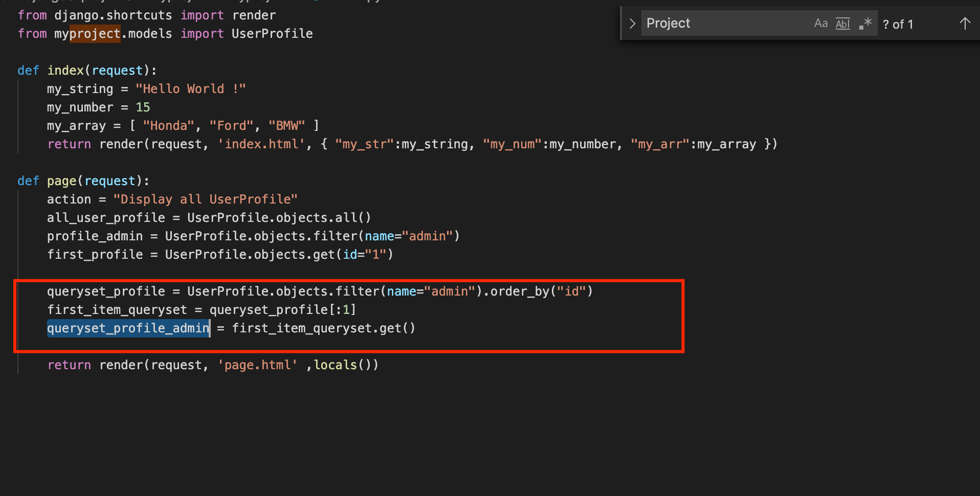Screen dimensions: 980x496
Task: Click the django.shortcuts import statement
Action: pos(113,15)
